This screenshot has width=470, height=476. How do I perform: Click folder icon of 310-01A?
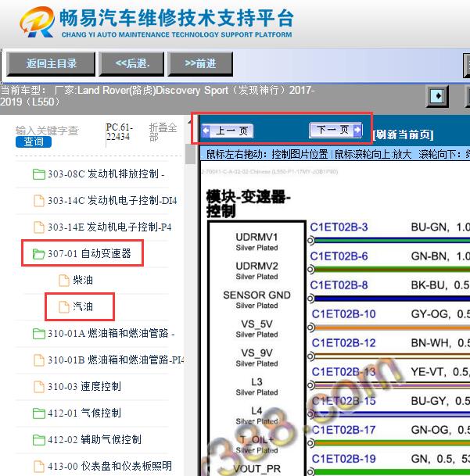click(x=38, y=334)
